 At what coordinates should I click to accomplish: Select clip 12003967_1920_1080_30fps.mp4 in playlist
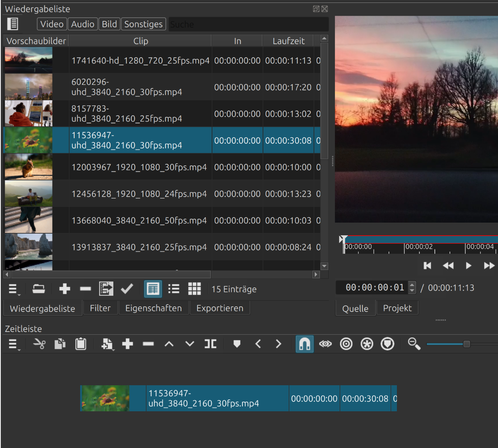(139, 167)
